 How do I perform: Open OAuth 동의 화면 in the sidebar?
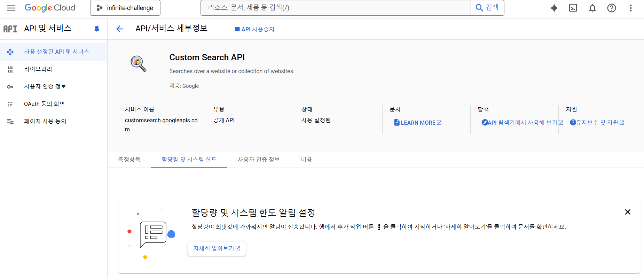[54, 104]
